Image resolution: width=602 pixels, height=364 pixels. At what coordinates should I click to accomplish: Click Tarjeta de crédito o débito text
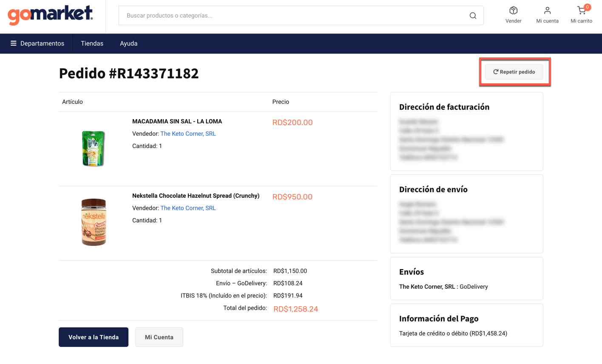453,333
